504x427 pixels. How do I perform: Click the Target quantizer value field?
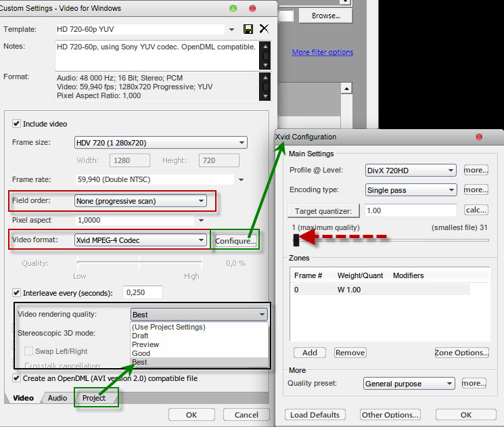pos(411,210)
